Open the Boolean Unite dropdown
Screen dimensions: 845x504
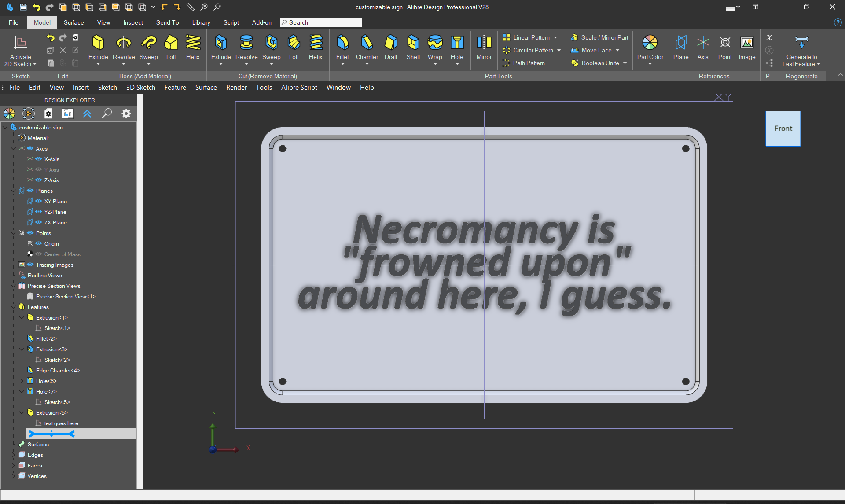tap(625, 63)
